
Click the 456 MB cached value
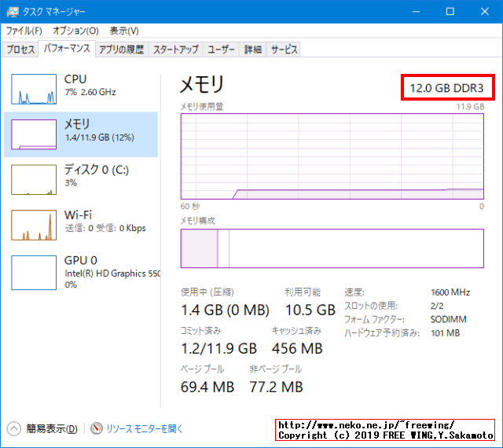point(297,348)
